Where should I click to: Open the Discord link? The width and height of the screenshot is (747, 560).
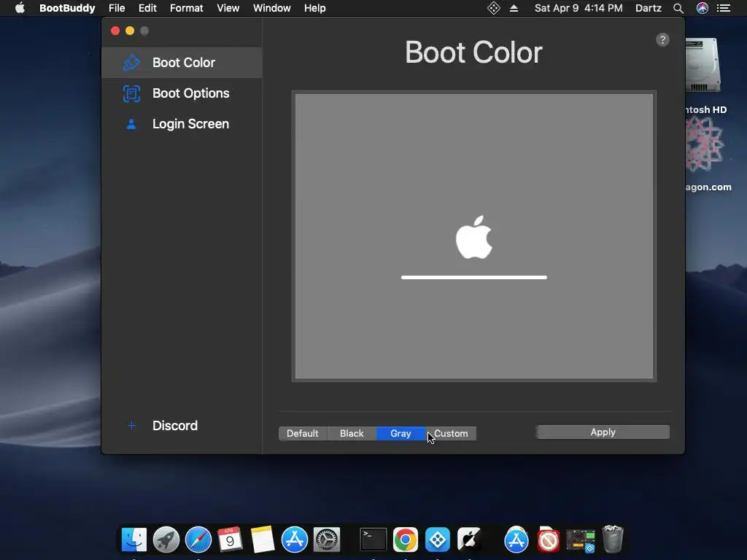pos(175,425)
